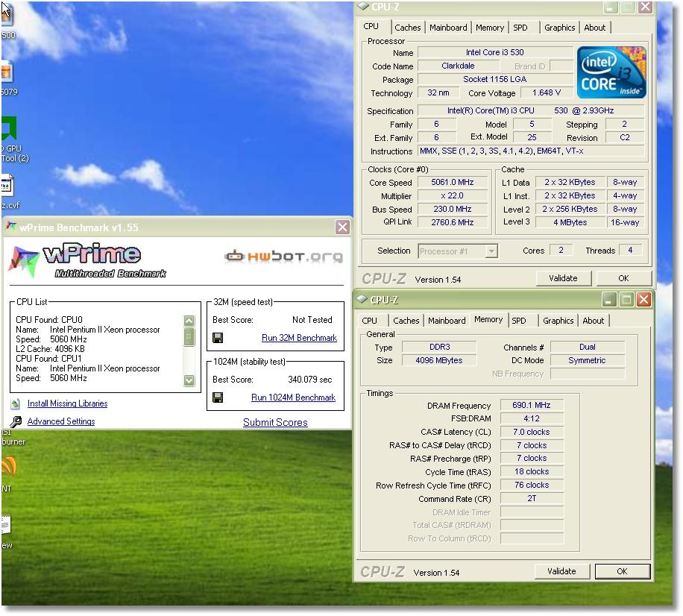The width and height of the screenshot is (683, 616).
Task: Click the Install Missing Libraries icon
Action: [x=15, y=404]
